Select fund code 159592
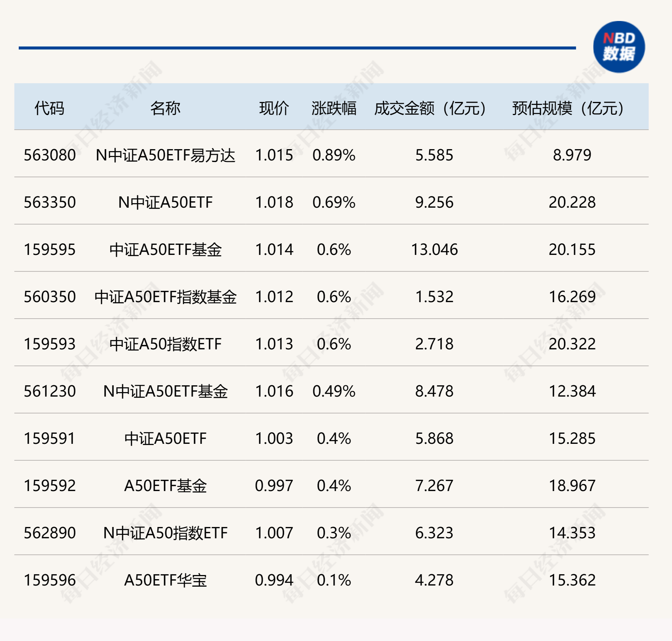Image resolution: width=672 pixels, height=641 pixels. coord(49,486)
